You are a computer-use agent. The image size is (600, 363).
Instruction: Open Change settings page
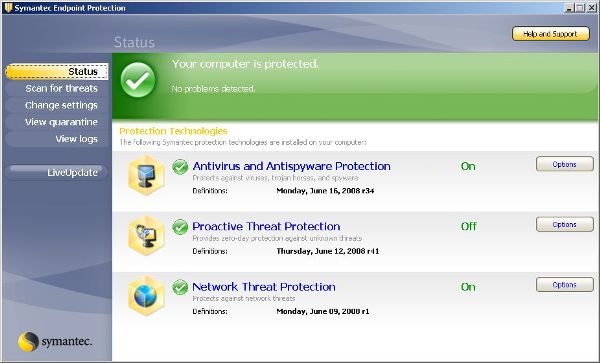[57, 105]
